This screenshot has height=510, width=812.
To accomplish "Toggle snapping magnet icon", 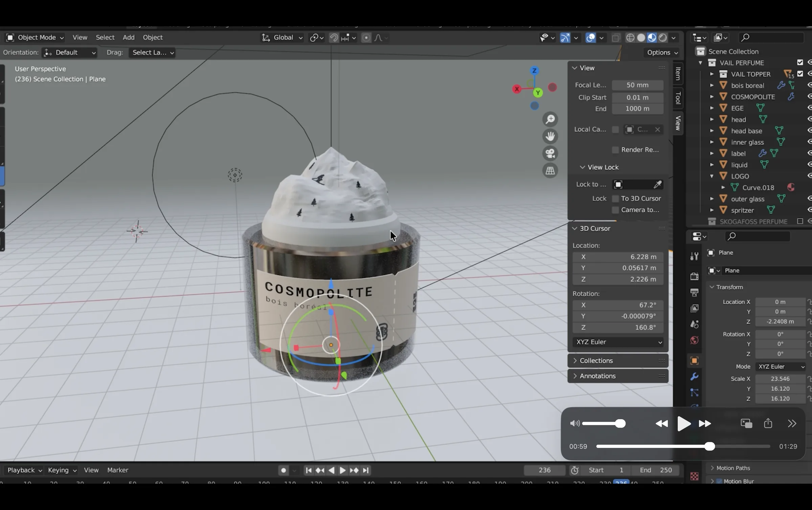I will coord(334,38).
